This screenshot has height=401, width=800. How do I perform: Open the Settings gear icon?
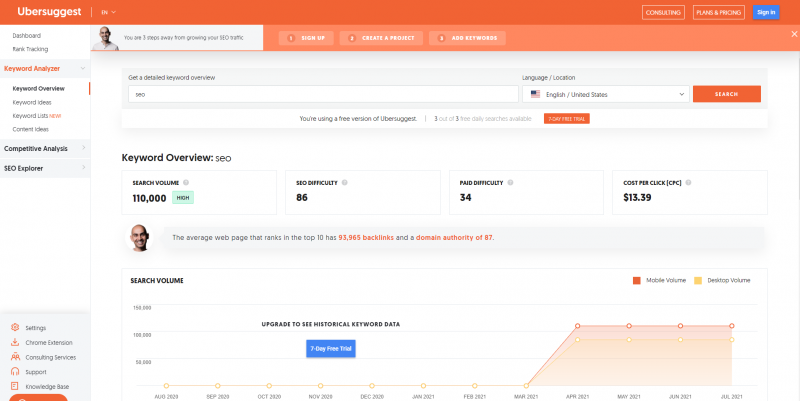(15, 328)
